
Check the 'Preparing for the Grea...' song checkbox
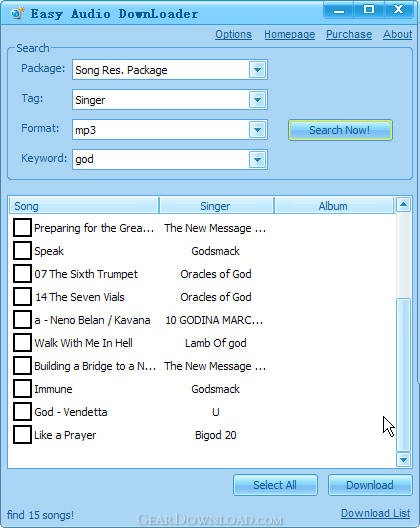22,228
